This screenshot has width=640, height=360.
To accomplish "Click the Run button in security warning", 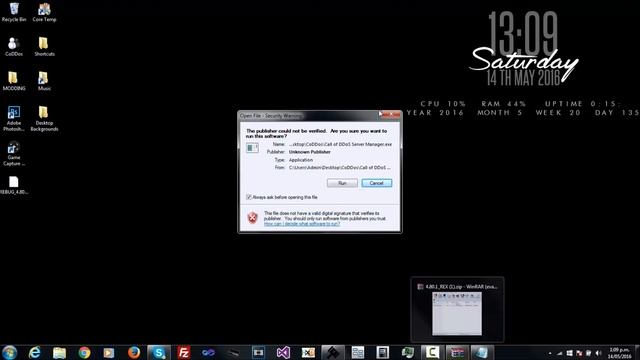I will [342, 183].
